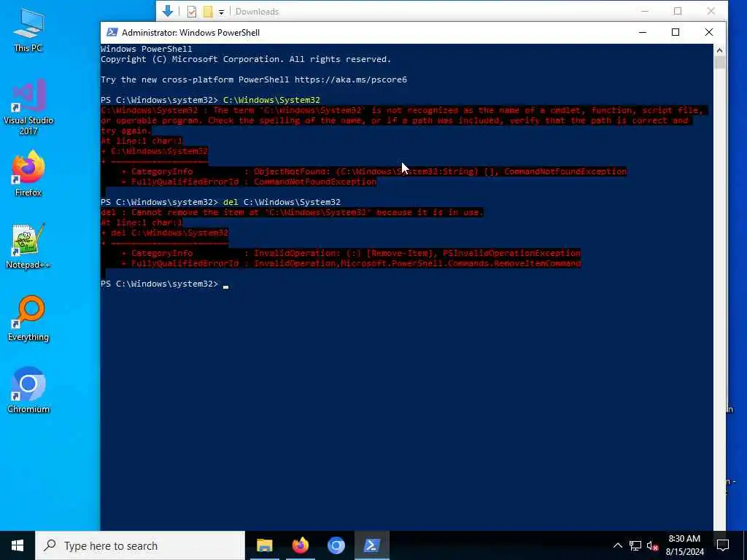Image resolution: width=747 pixels, height=560 pixels.
Task: Open the Windows Start menu
Action: coord(18,545)
